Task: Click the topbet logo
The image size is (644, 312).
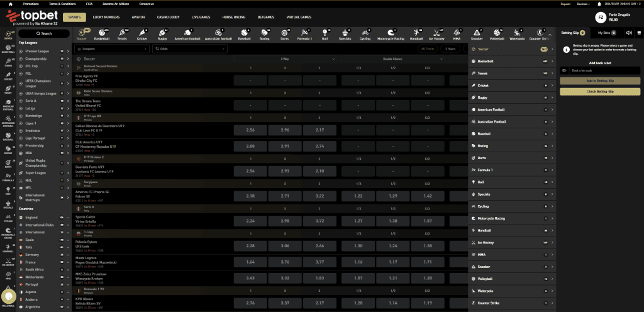Action: [31, 17]
